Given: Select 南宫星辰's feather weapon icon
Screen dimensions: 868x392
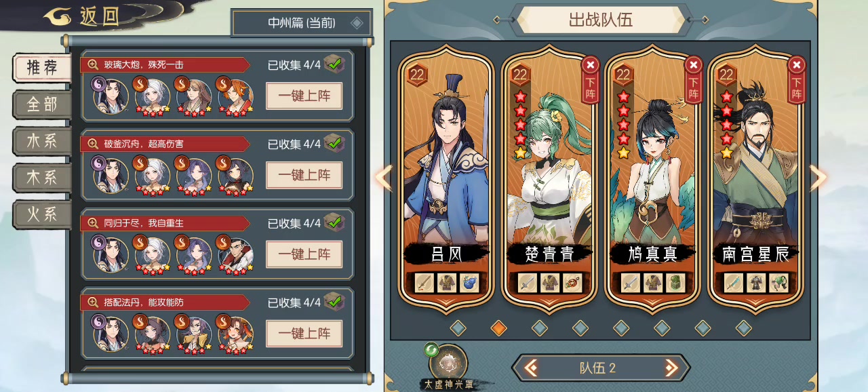Looking at the screenshot, I should tap(733, 283).
